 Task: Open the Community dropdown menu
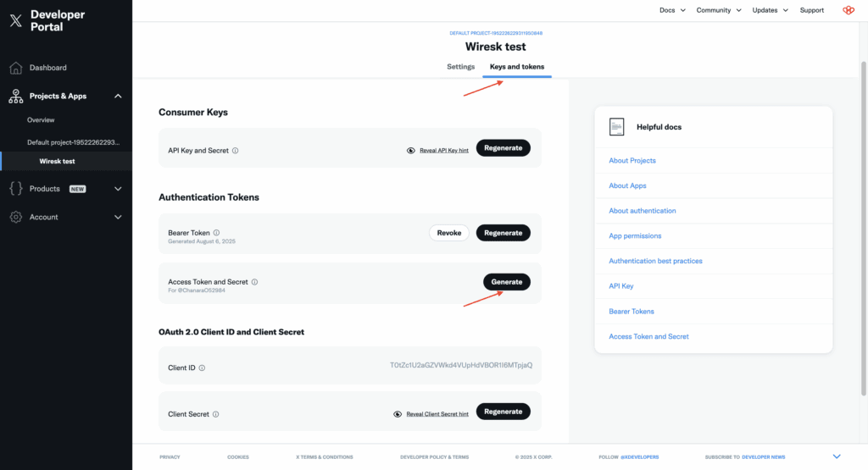719,10
